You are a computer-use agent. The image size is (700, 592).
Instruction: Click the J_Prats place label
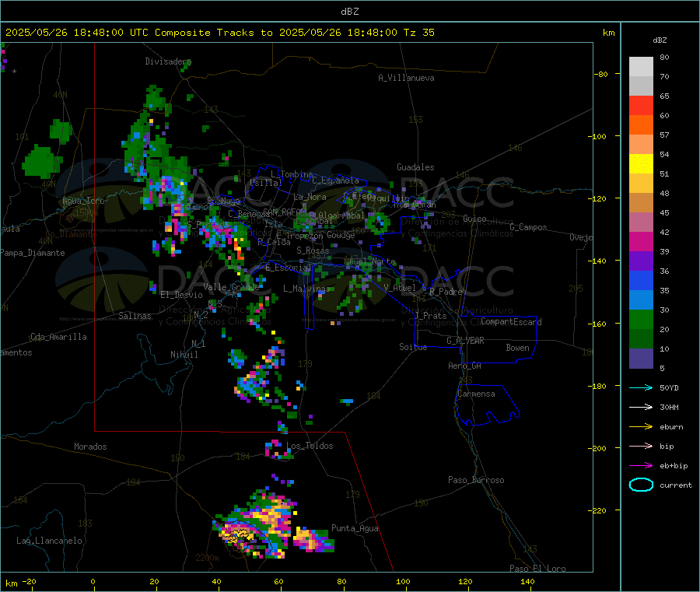[x=430, y=316]
